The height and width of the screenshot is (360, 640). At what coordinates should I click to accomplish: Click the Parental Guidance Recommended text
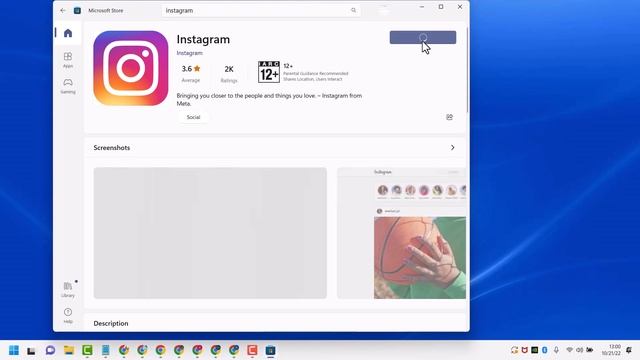[316, 73]
